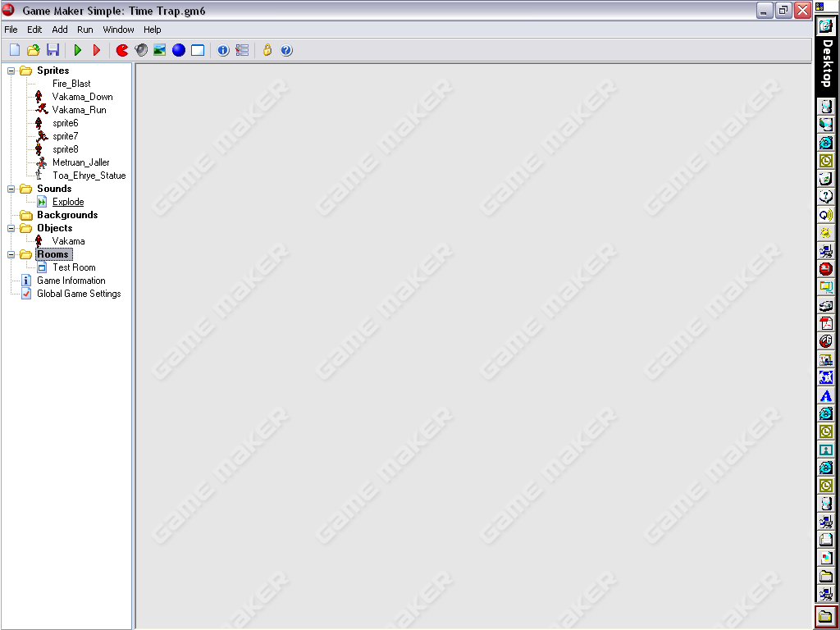Select the Objects folder label
The height and width of the screenshot is (630, 840).
coord(55,228)
